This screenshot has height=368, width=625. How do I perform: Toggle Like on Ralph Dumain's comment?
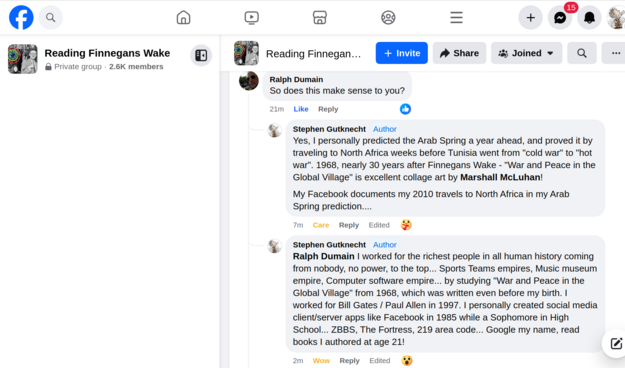(x=301, y=109)
